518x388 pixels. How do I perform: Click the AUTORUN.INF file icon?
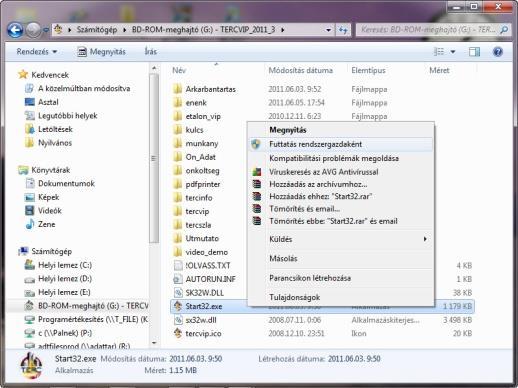click(x=178, y=279)
